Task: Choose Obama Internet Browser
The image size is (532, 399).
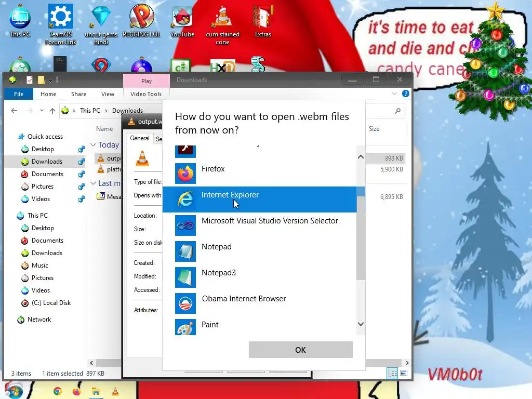Action: pos(260,303)
